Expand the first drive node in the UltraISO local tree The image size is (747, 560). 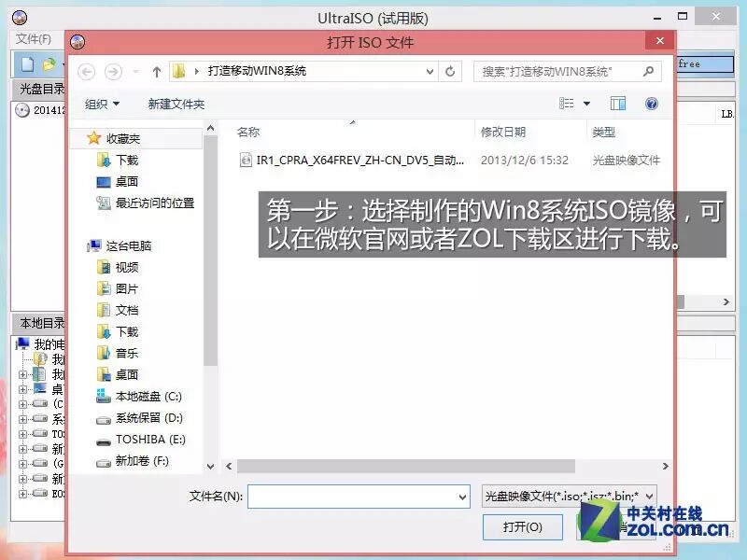(x=22, y=404)
